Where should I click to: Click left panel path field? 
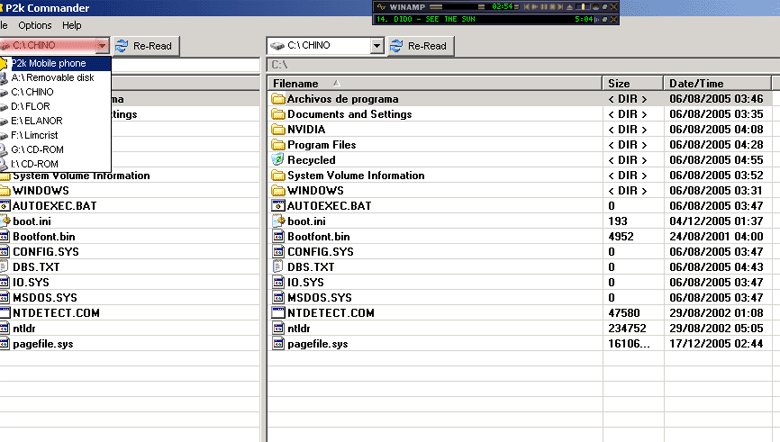185,65
